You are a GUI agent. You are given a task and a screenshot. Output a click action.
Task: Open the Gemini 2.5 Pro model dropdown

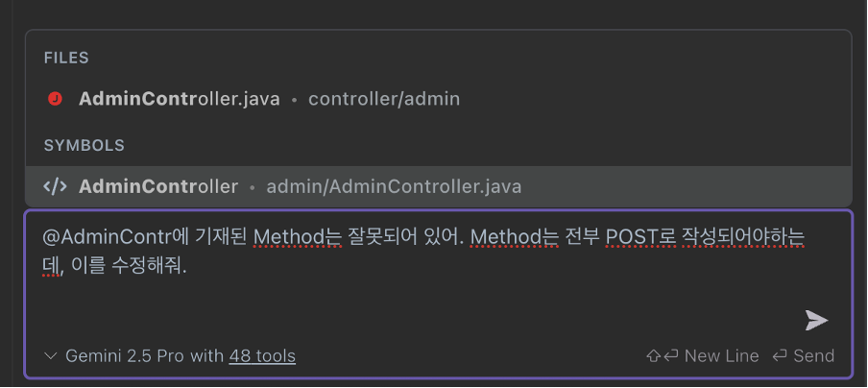(x=125, y=356)
